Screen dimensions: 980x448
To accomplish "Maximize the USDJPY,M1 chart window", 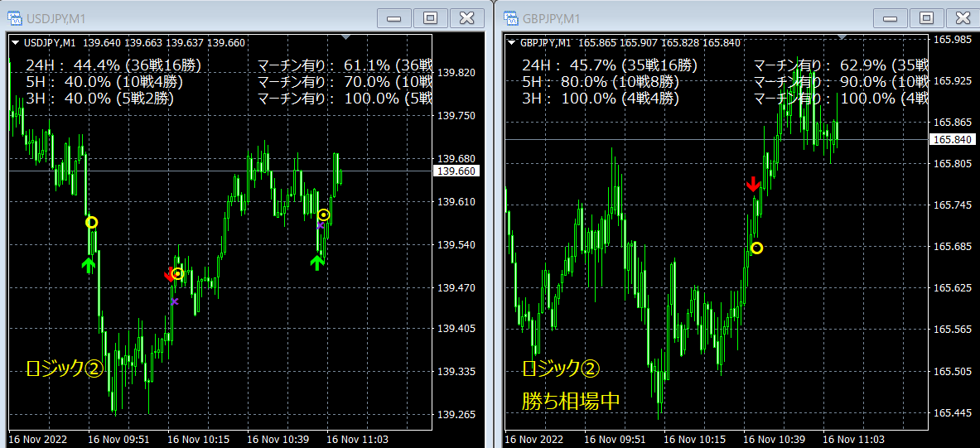I will [x=430, y=17].
